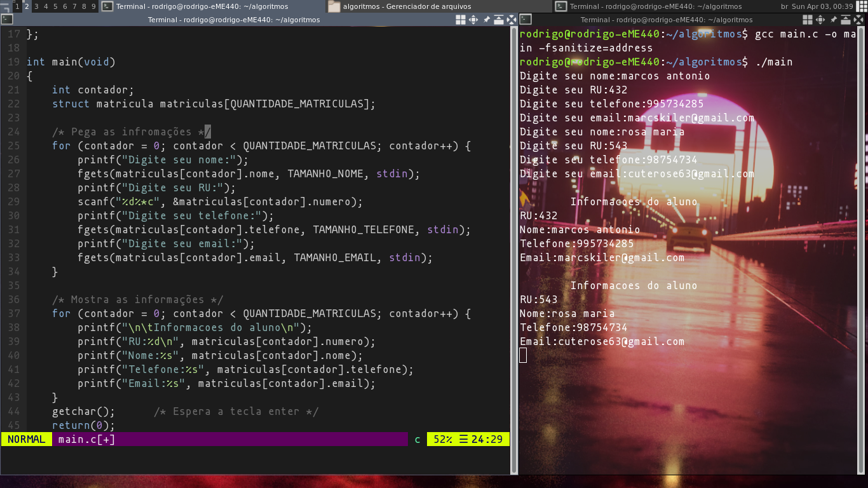
Task: Click the main.c[+] filename in the vim status line
Action: click(x=87, y=439)
